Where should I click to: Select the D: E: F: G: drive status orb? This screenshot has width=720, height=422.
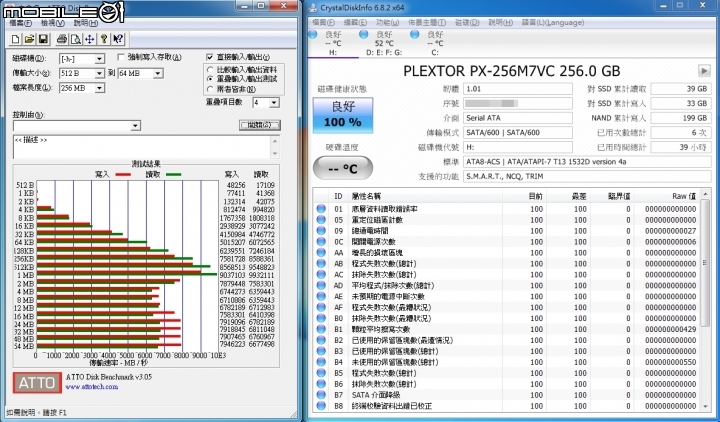pos(364,34)
